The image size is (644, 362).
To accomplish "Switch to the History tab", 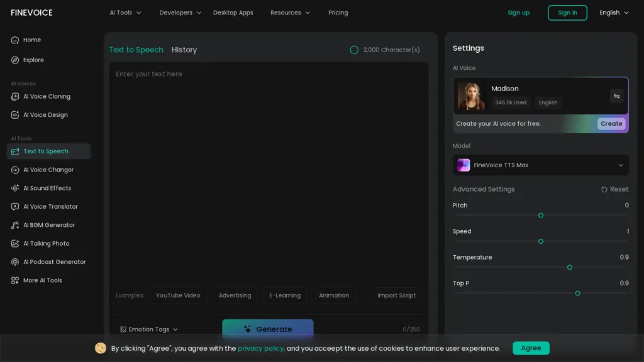I will 184,50.
